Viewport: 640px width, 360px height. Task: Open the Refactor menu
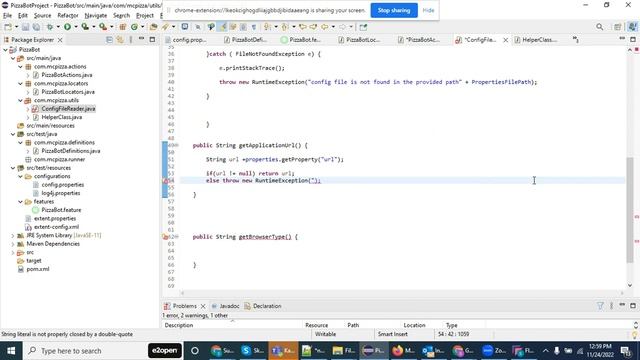pos(68,16)
